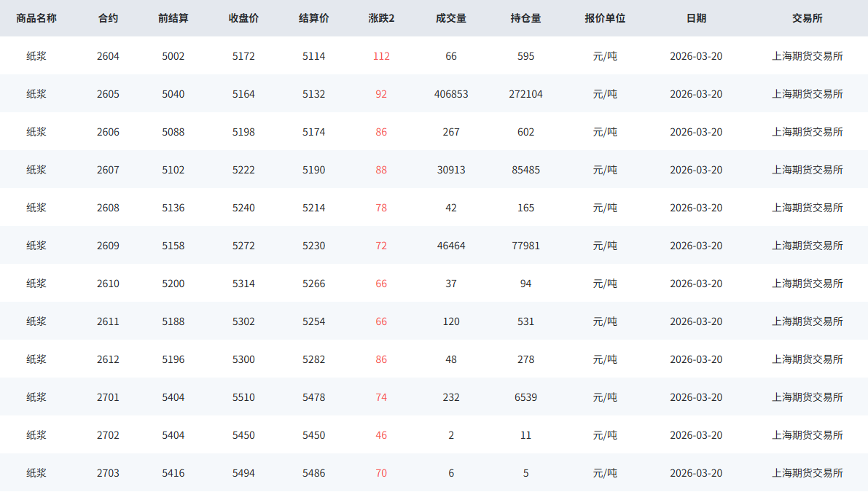Click contract 2605 cell
Image resolution: width=868 pixels, height=492 pixels.
coord(108,94)
